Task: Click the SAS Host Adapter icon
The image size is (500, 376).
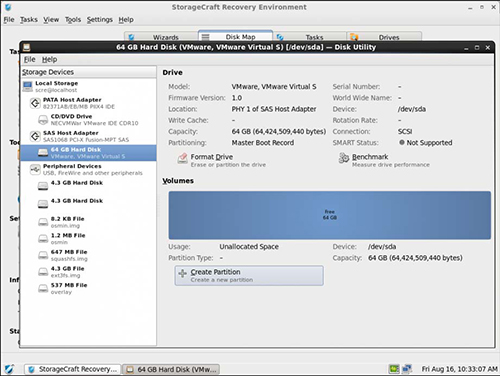Action: pos(35,136)
